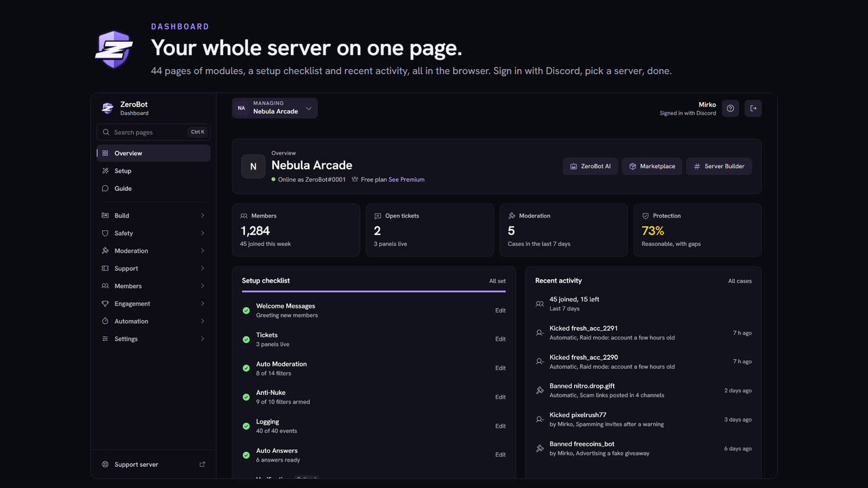Open the Managing Nebula Arcade server dropdown
Viewport: 868px width, 488px height.
coord(275,108)
